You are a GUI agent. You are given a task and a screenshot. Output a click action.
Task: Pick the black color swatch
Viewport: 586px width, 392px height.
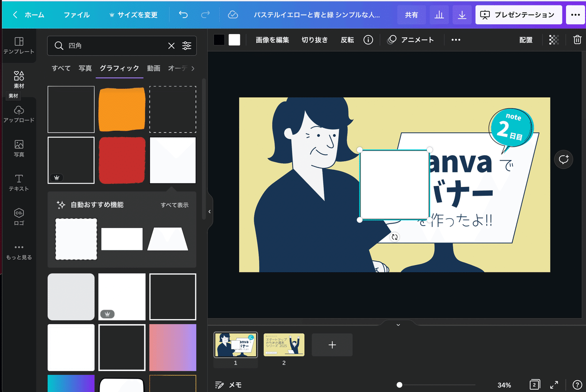(219, 40)
